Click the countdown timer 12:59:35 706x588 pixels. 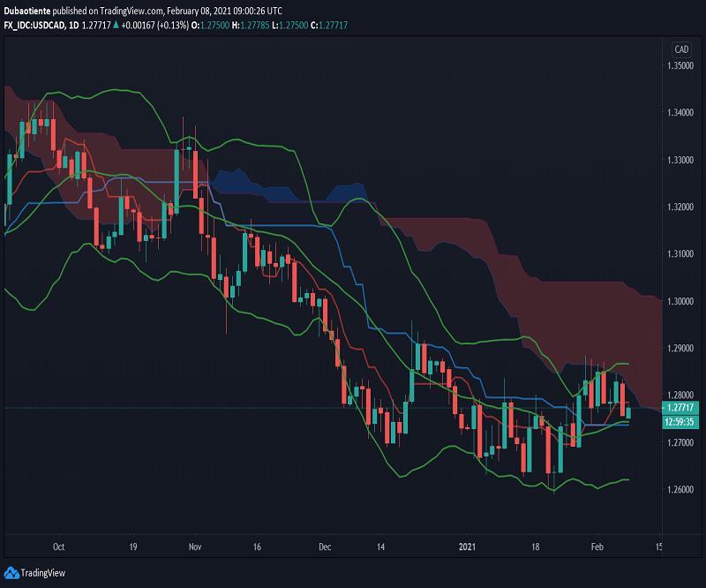[x=680, y=422]
